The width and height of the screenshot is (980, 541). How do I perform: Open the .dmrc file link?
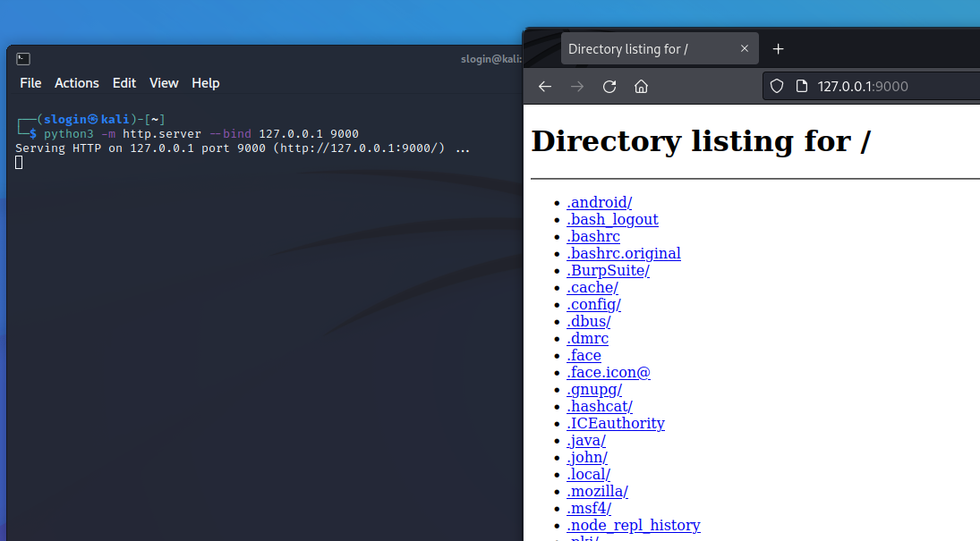587,338
